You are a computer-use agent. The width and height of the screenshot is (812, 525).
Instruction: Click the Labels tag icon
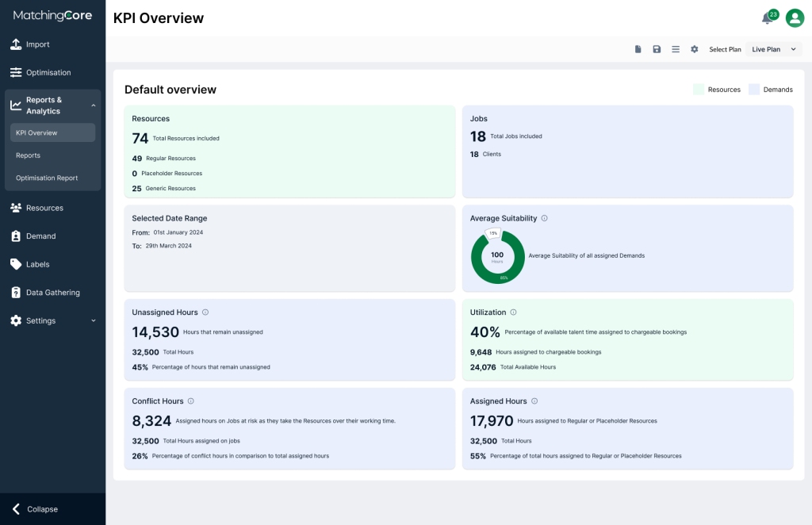click(x=16, y=264)
